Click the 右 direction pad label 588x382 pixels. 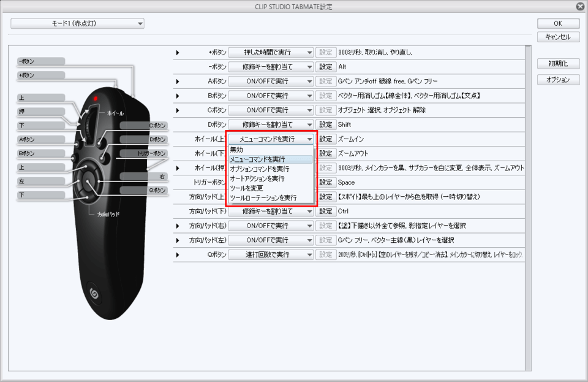point(143,176)
